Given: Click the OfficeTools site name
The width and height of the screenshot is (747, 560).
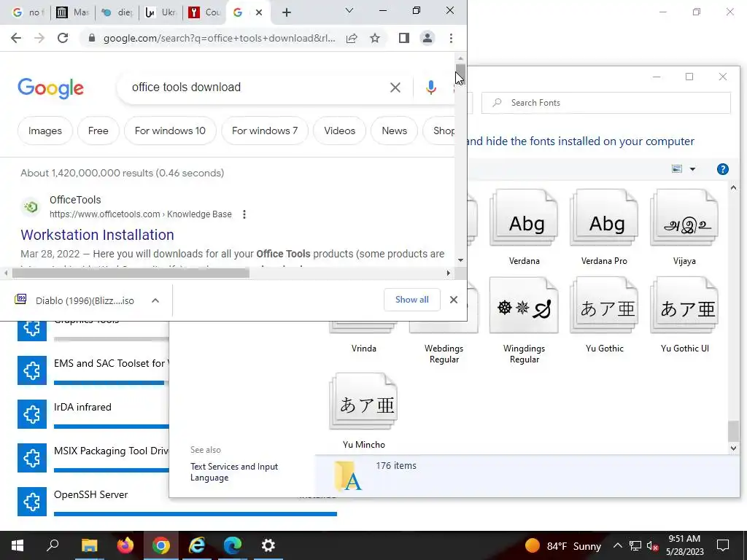Looking at the screenshot, I should [75, 200].
